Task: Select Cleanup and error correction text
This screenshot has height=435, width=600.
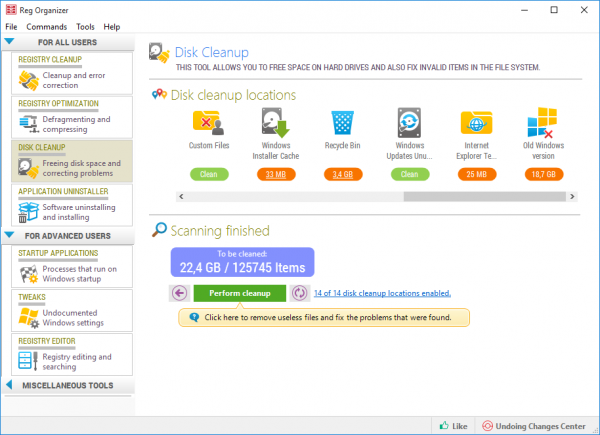Action: coord(74,80)
